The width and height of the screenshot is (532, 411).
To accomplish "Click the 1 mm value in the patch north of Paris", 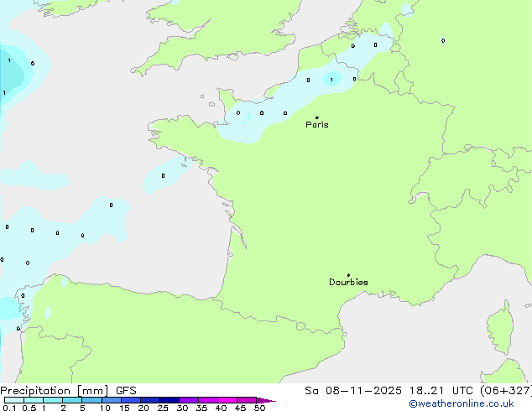I will [x=331, y=80].
